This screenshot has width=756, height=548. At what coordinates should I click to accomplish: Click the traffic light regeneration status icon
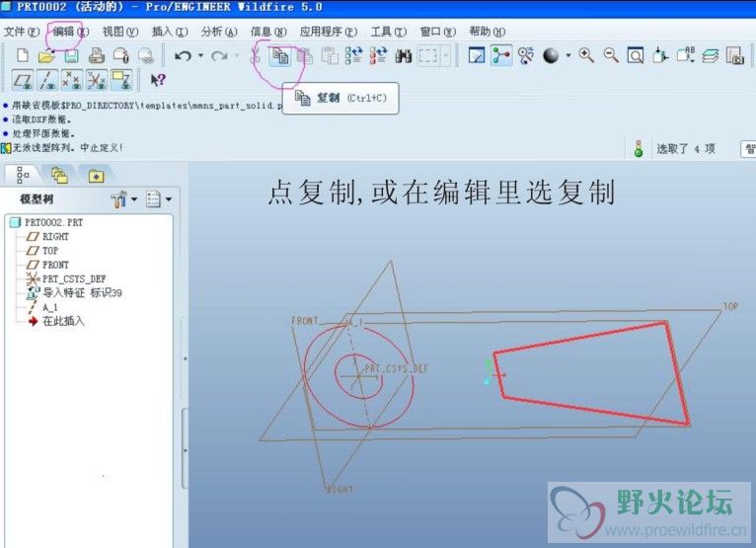pos(639,148)
